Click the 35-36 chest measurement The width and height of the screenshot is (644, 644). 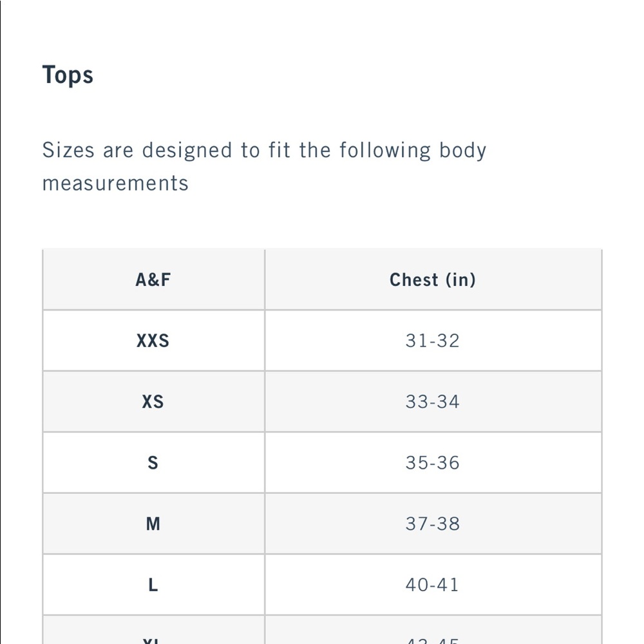click(x=433, y=462)
